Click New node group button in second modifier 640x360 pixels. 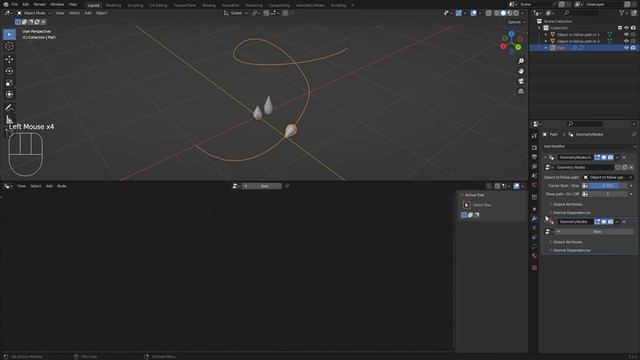595,231
